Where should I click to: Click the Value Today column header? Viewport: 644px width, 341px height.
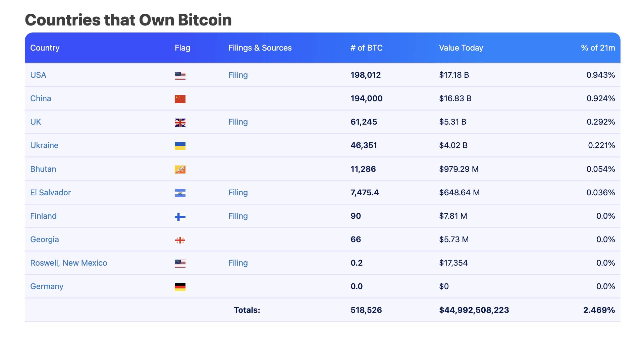coord(461,48)
